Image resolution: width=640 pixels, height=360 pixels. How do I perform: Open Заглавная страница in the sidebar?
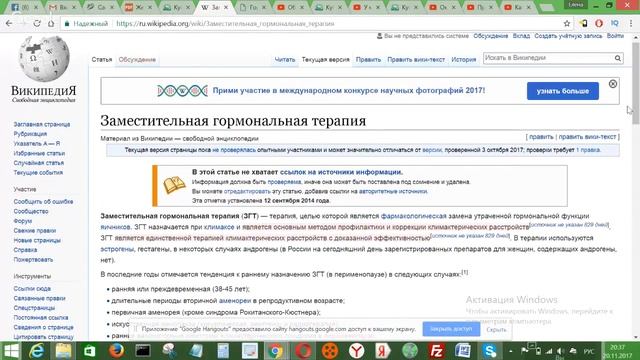pyautogui.click(x=42, y=124)
